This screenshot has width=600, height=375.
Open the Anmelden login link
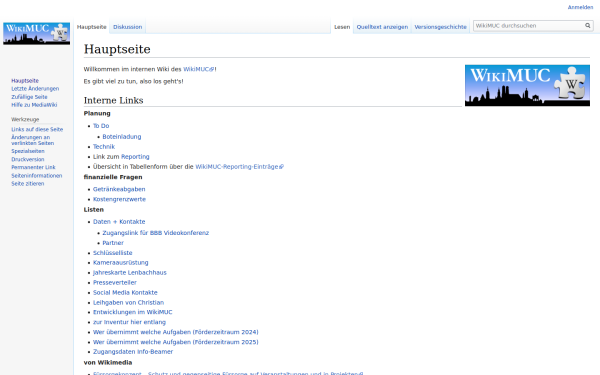click(x=580, y=7)
